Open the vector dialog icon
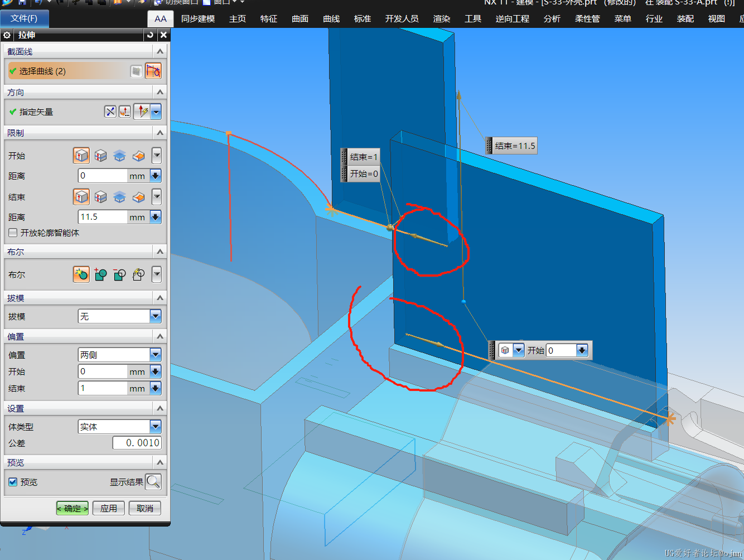The height and width of the screenshot is (560, 744). point(125,112)
